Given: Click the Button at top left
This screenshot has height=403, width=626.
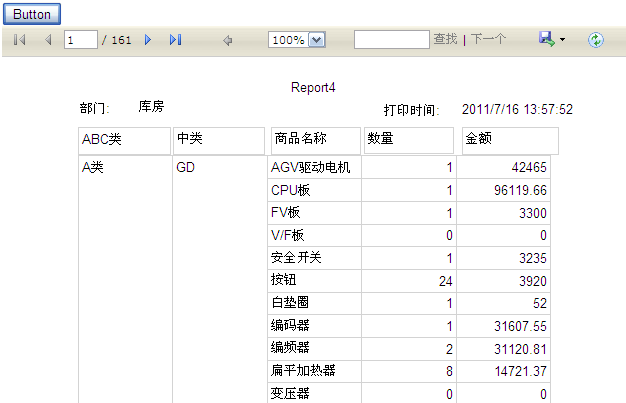Looking at the screenshot, I should point(32,14).
